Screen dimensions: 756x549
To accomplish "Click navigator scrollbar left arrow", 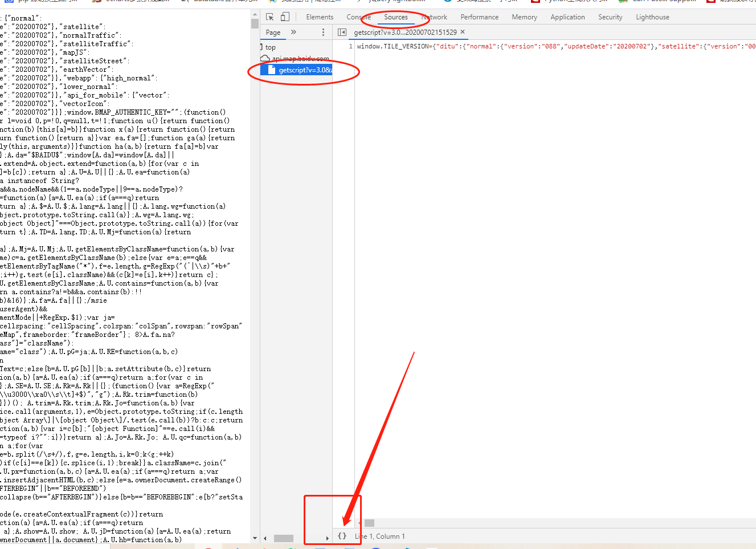I will tap(265, 538).
